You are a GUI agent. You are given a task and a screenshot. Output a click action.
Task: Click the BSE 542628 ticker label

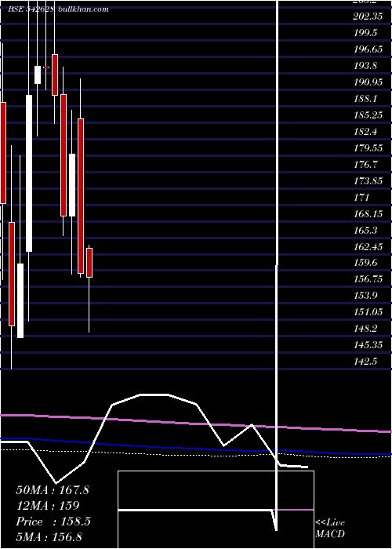(x=31, y=9)
